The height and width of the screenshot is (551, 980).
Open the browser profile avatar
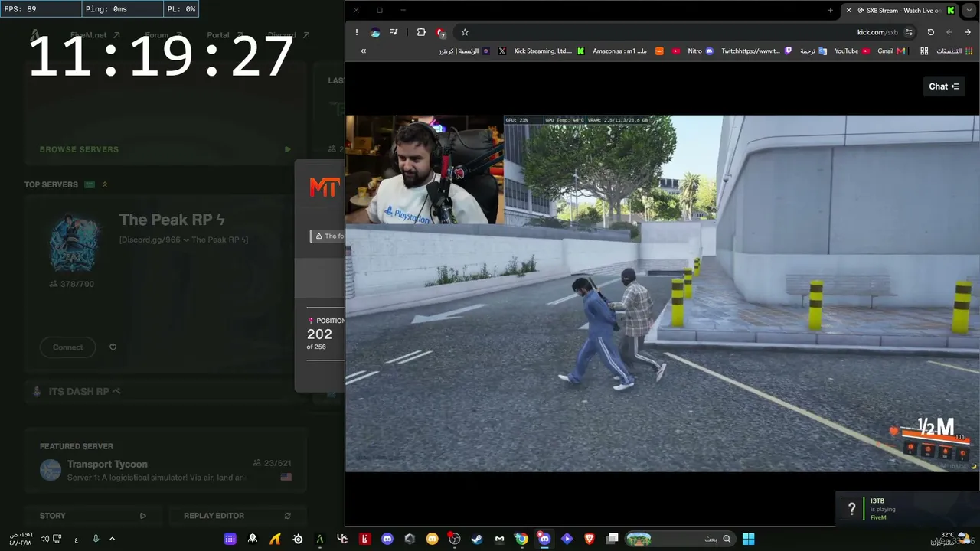pyautogui.click(x=375, y=32)
